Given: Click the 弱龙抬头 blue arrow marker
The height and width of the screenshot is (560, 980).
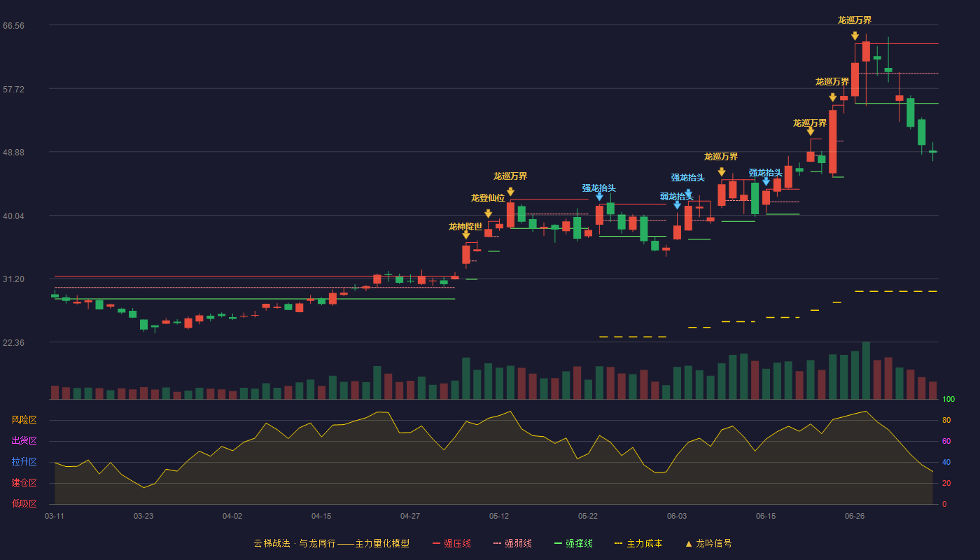Looking at the screenshot, I should click(x=678, y=205).
